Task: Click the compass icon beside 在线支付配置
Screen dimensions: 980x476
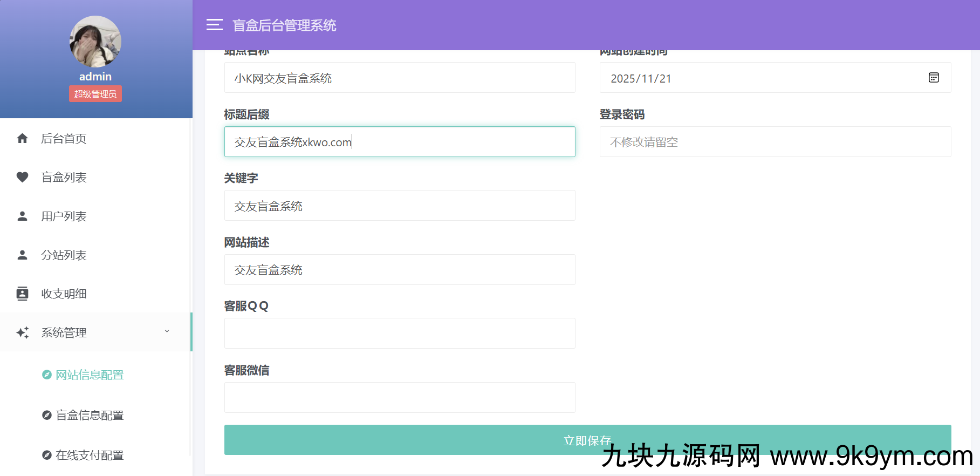Action: coord(47,455)
